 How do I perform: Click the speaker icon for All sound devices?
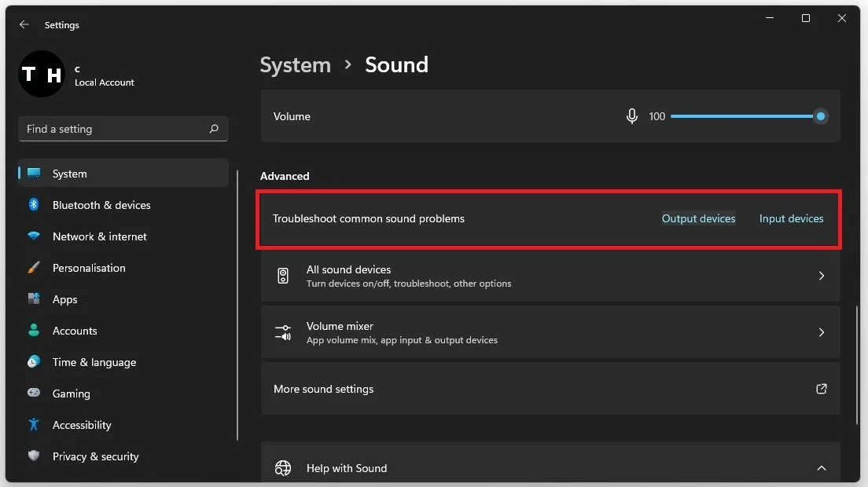click(x=283, y=276)
